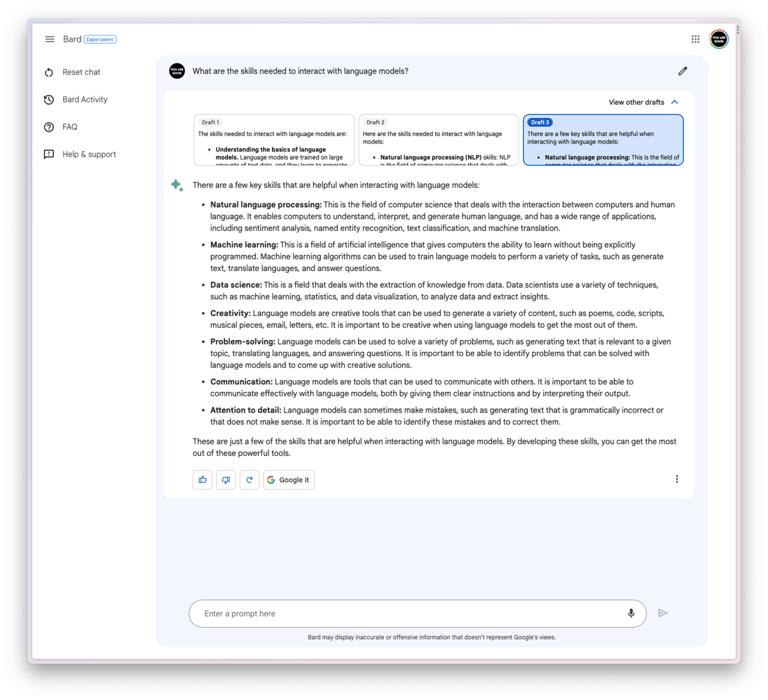
Task: Click the 'Natural language processing:' bullet heading
Action: coord(266,205)
